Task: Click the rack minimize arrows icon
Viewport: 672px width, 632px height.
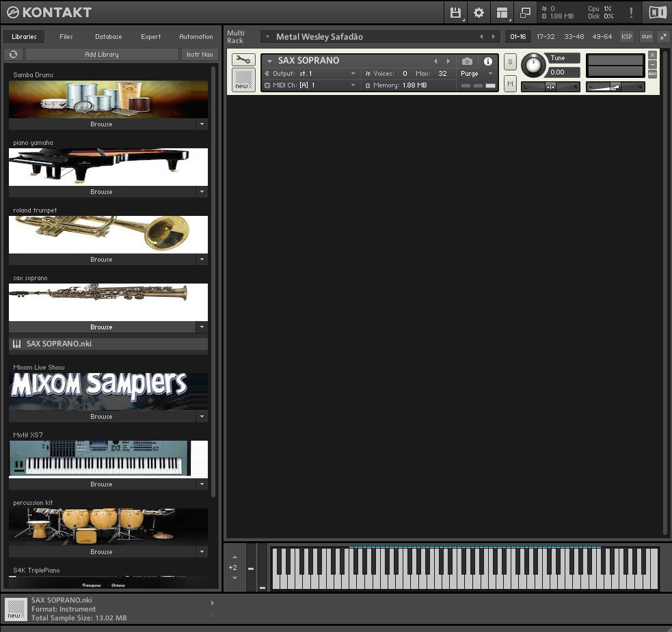Action: pyautogui.click(x=663, y=37)
